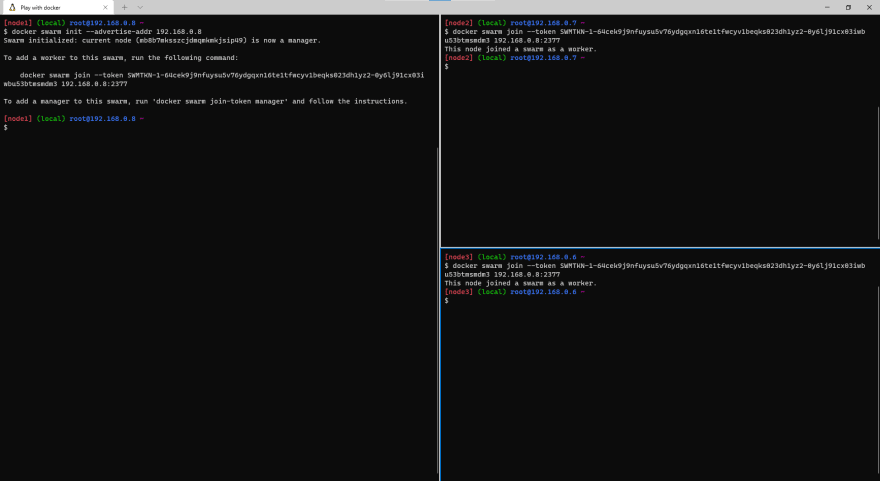Screen dimensions: 880x481
Task: Click the docker swarm init command line
Action: 103,32
